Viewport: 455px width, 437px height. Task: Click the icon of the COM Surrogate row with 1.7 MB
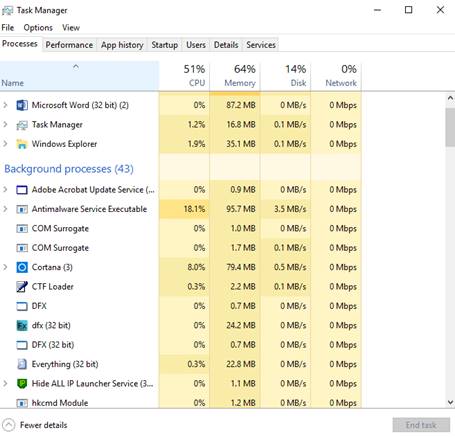point(22,248)
